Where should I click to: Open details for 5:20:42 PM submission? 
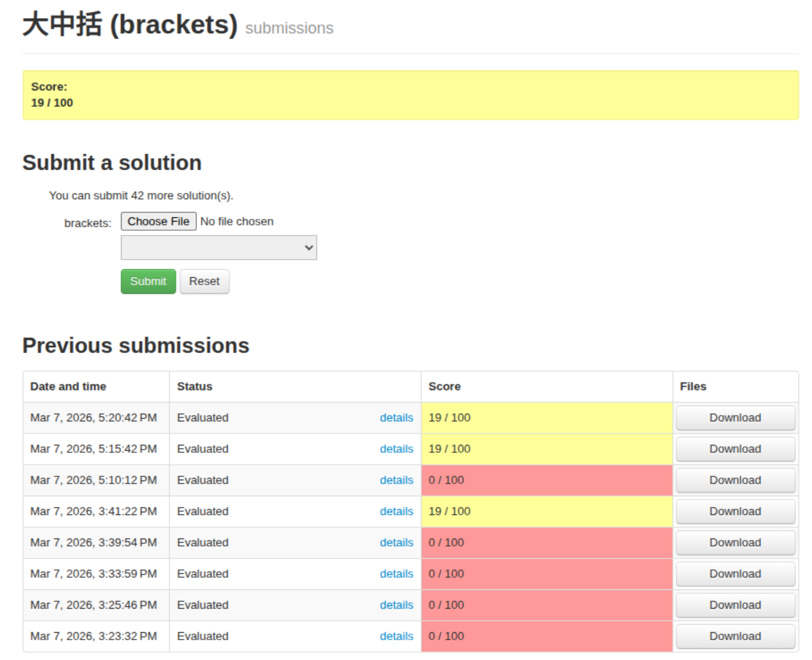[x=396, y=418]
